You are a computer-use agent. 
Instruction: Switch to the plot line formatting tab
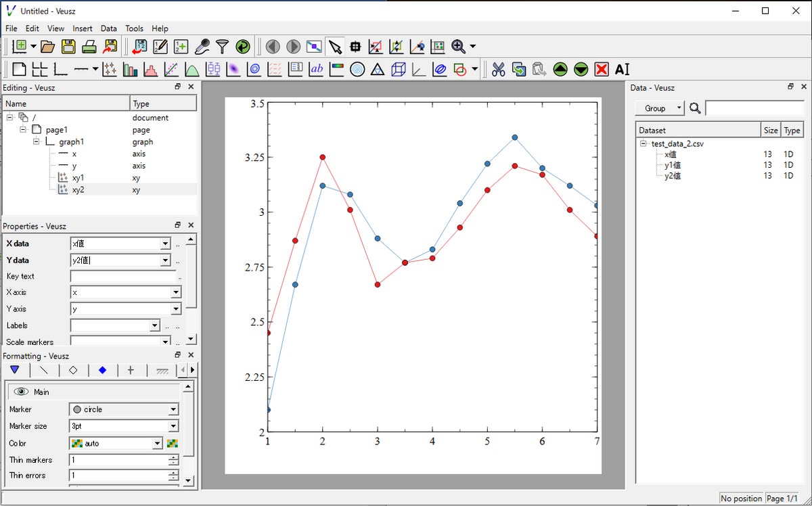(x=44, y=371)
